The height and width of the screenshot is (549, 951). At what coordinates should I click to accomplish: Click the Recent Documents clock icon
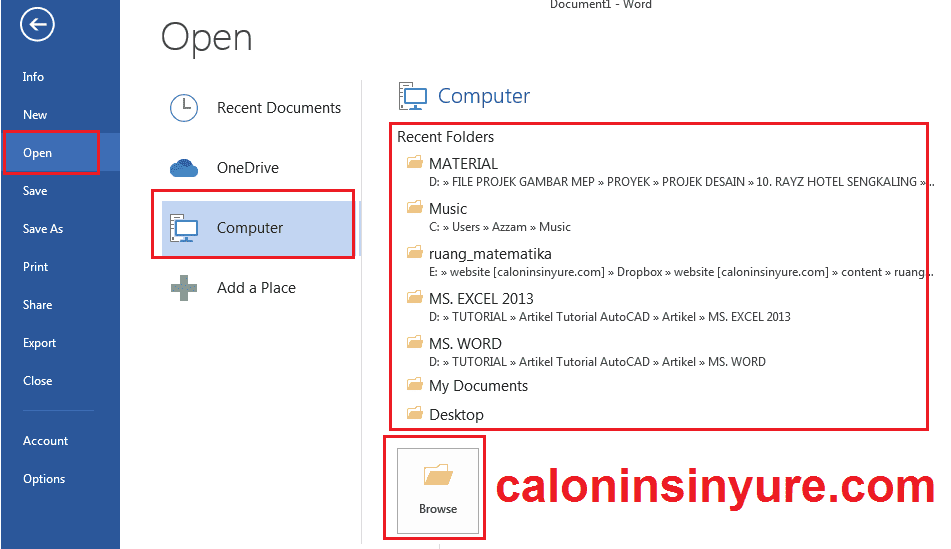point(184,108)
